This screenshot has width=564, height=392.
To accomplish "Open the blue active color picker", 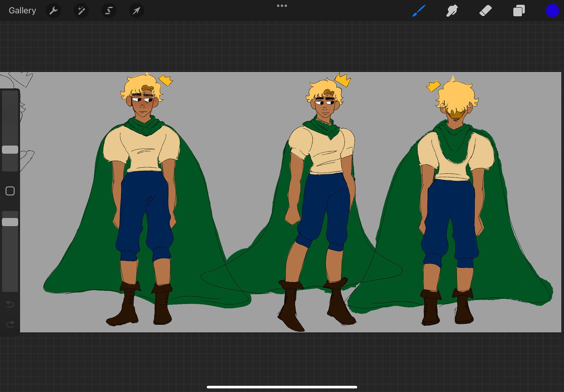I will (x=552, y=11).
